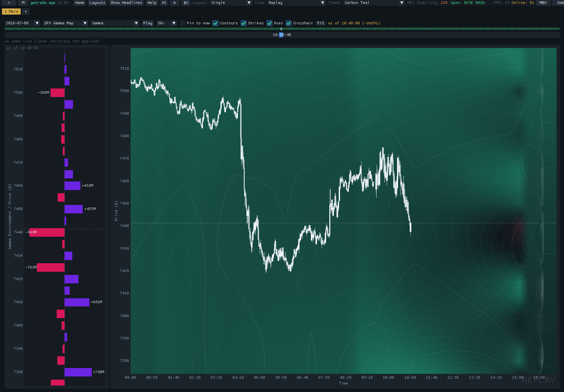Click the +681M gamma bar at 7410
The width and height of the screenshot is (564, 392).
tap(77, 302)
